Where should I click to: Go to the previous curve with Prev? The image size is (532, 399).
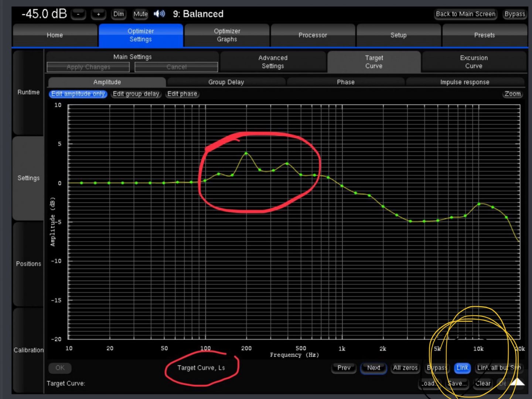point(344,368)
